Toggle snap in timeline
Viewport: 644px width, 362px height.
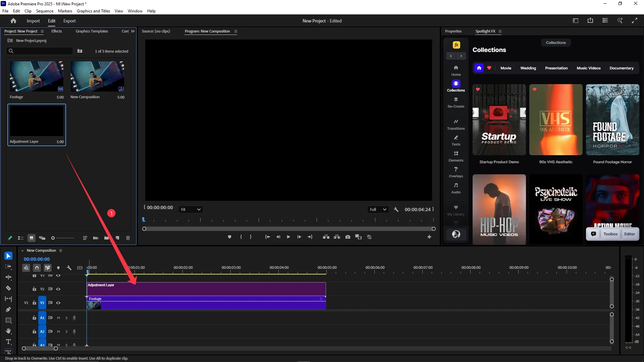point(37,268)
